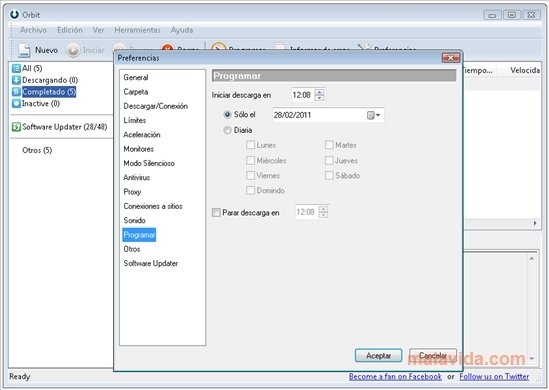
Task: Select Descargar/Conexión preferences section
Action: click(155, 106)
